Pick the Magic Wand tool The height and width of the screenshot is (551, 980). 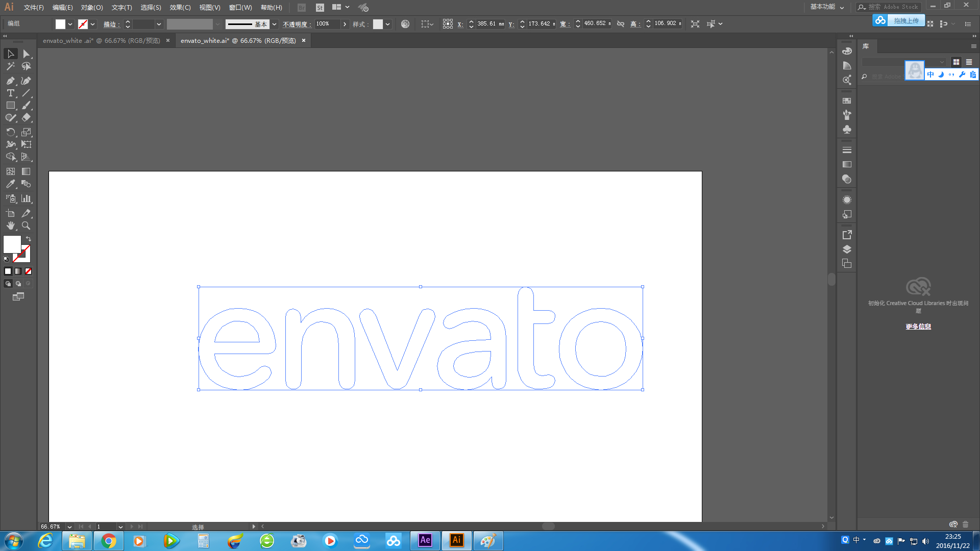tap(11, 66)
